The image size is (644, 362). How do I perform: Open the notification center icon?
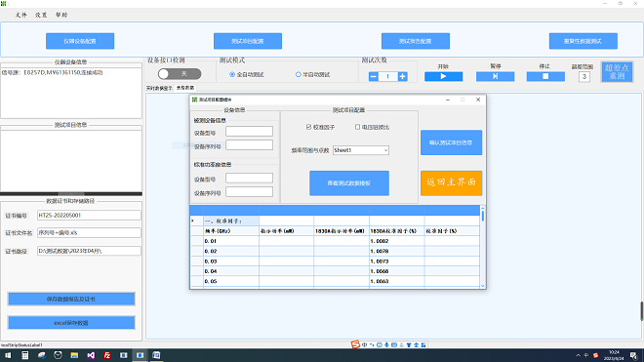pos(633,355)
